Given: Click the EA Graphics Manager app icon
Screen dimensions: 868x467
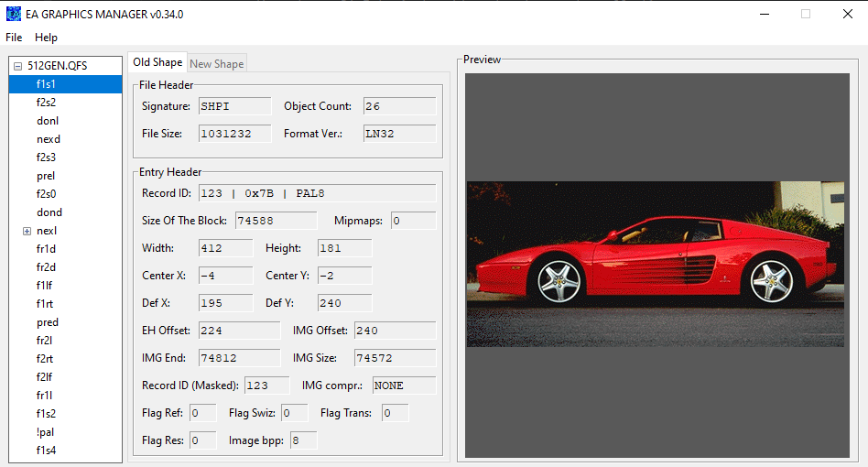Looking at the screenshot, I should (x=14, y=14).
